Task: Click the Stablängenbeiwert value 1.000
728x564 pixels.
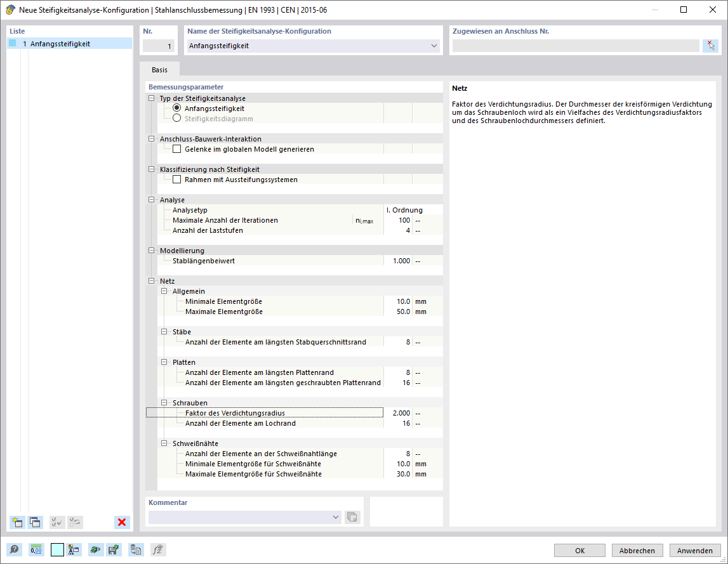Action: 398,261
